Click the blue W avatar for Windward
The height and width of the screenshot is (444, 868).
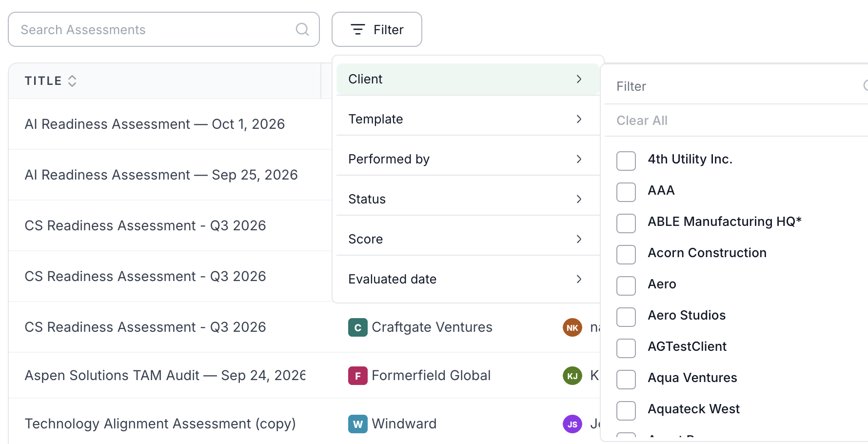pyautogui.click(x=357, y=424)
